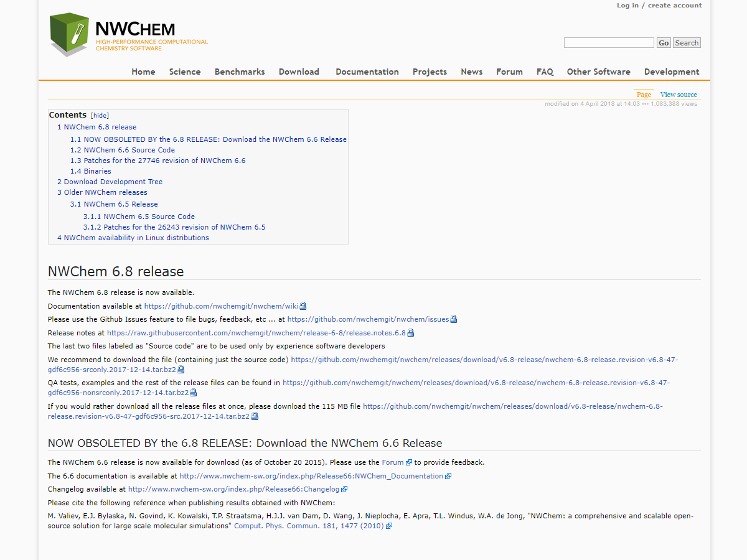The image size is (747, 560).
Task: Click lock icon after release.notes.6.8 link
Action: [x=410, y=333]
